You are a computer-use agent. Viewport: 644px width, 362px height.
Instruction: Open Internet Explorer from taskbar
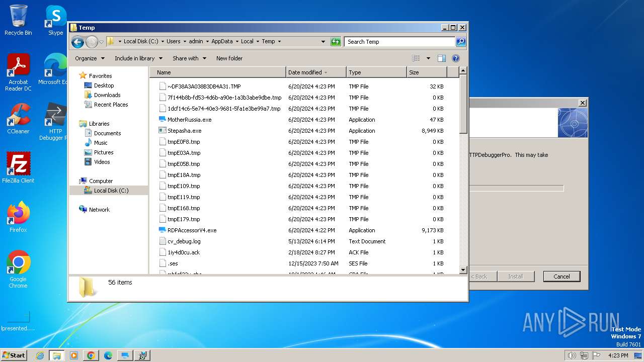(40, 355)
